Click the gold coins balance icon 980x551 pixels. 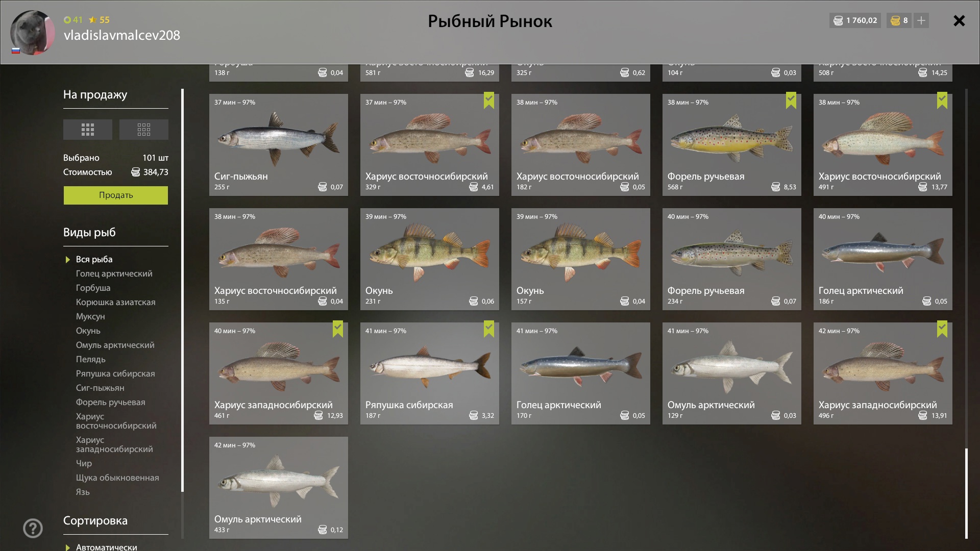tap(895, 20)
